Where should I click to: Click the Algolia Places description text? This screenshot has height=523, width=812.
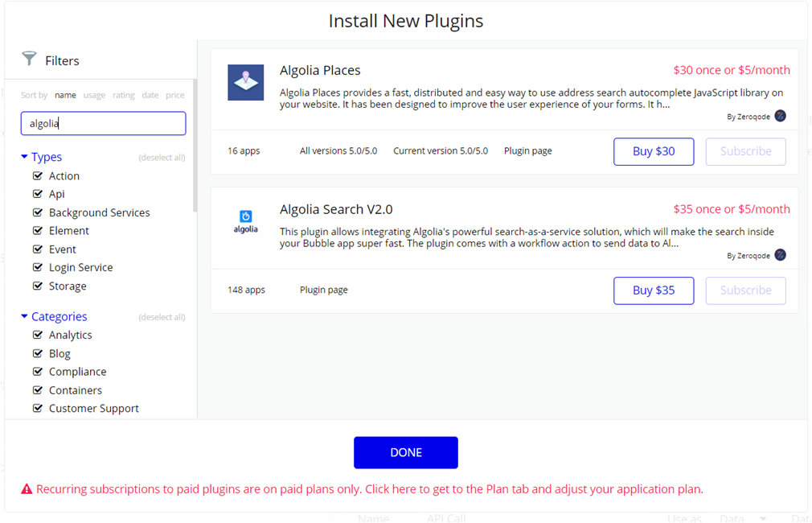[531, 98]
